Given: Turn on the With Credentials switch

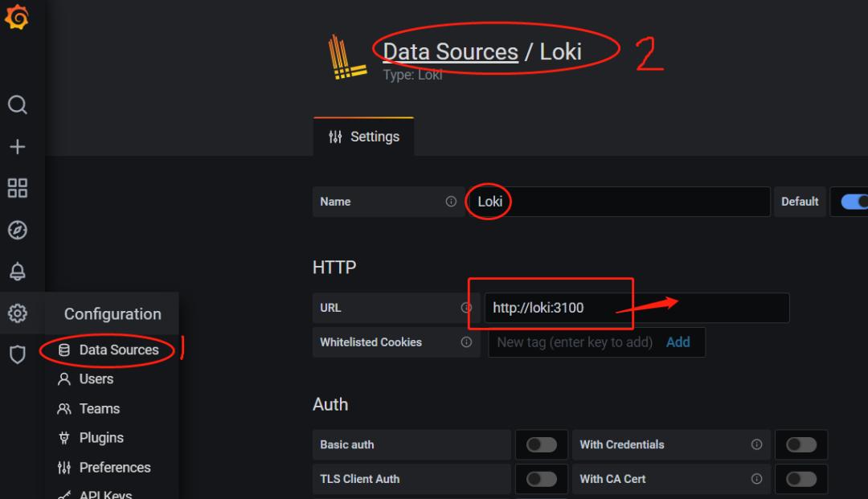Looking at the screenshot, I should (800, 444).
